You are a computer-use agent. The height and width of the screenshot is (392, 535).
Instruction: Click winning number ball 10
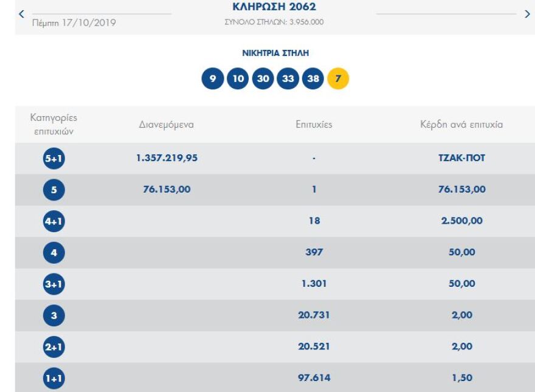(238, 79)
